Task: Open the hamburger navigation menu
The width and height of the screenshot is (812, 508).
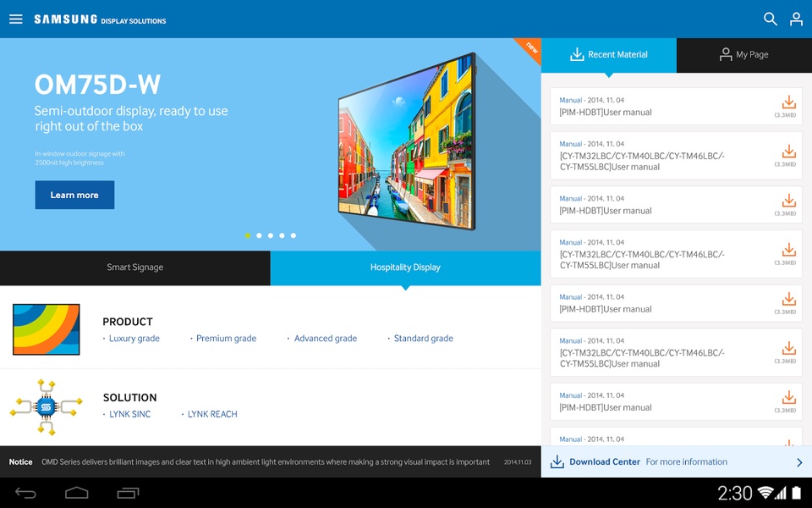Action: point(15,19)
